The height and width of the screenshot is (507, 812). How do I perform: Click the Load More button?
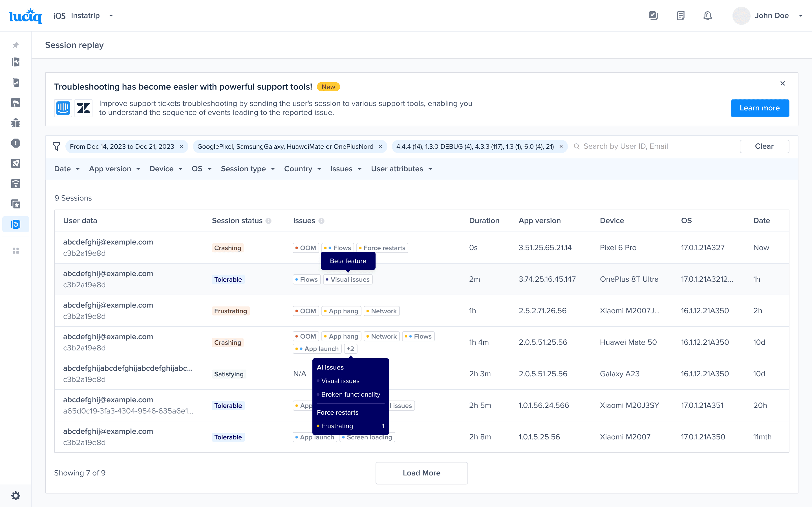click(x=422, y=473)
